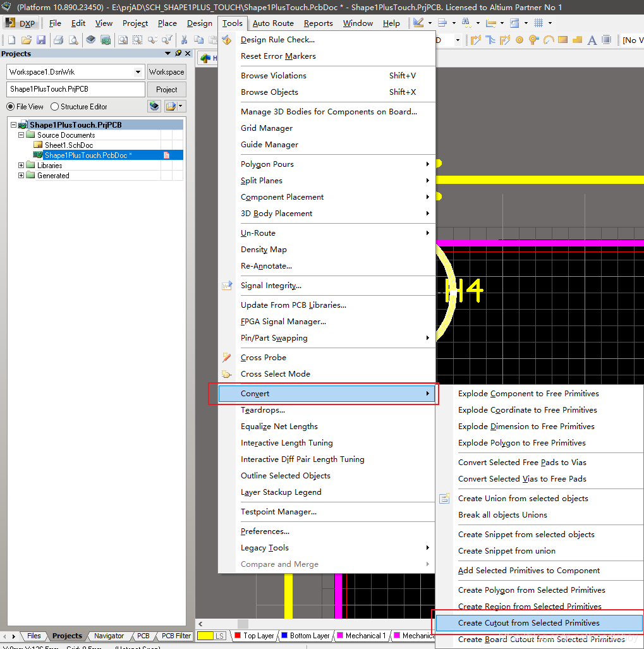644x649 pixels.
Task: Click the utility drawing tools icon
Action: (x=418, y=23)
